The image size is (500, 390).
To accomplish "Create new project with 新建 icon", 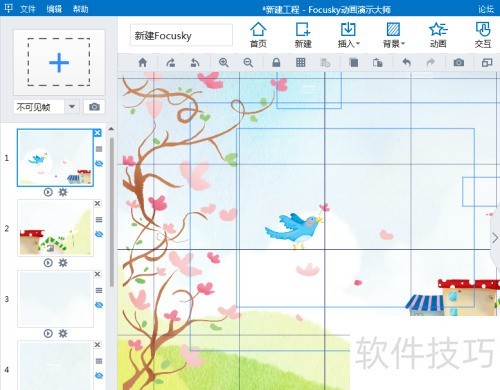I will tap(303, 35).
